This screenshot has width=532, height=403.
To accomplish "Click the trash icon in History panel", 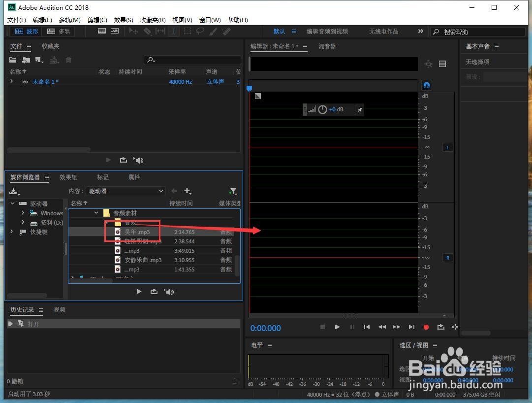I will [235, 381].
